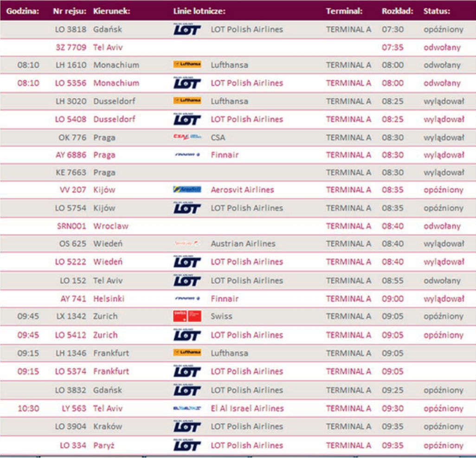Click the Status column header

coord(436,11)
